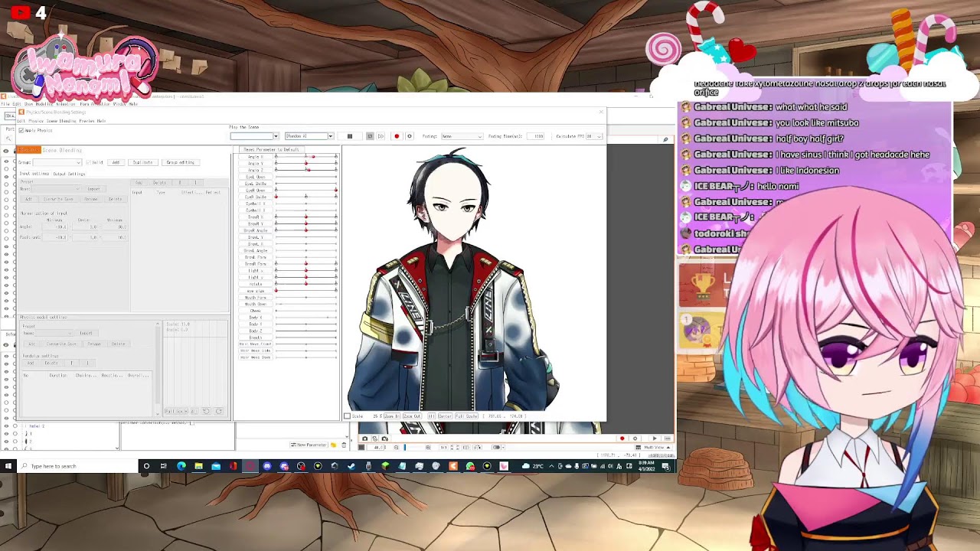Screen dimensions: 980x551
Task: Open playback settings gear in physics toolbar
Action: [409, 136]
